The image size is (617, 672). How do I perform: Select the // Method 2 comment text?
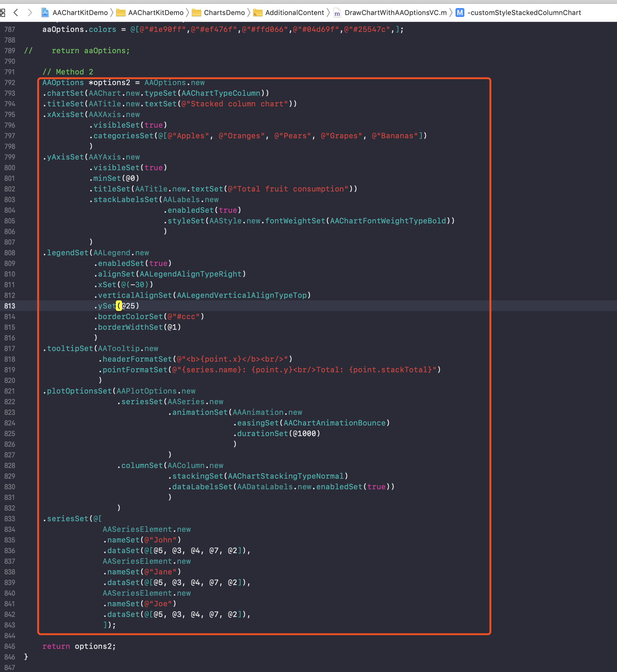(x=69, y=72)
